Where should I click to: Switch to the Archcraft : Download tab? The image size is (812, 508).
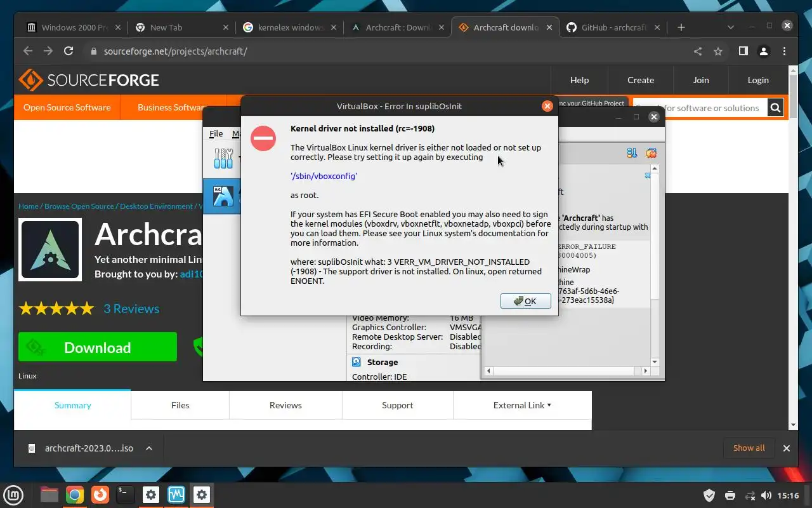(x=397, y=27)
